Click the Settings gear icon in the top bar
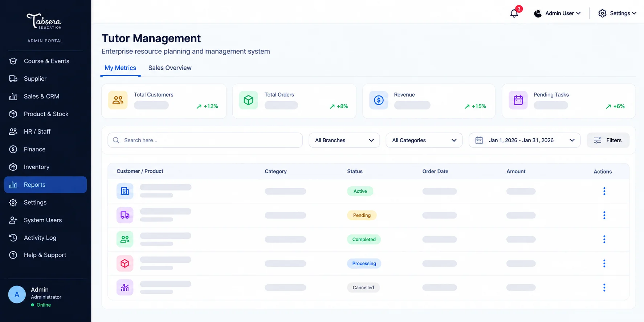 click(602, 13)
